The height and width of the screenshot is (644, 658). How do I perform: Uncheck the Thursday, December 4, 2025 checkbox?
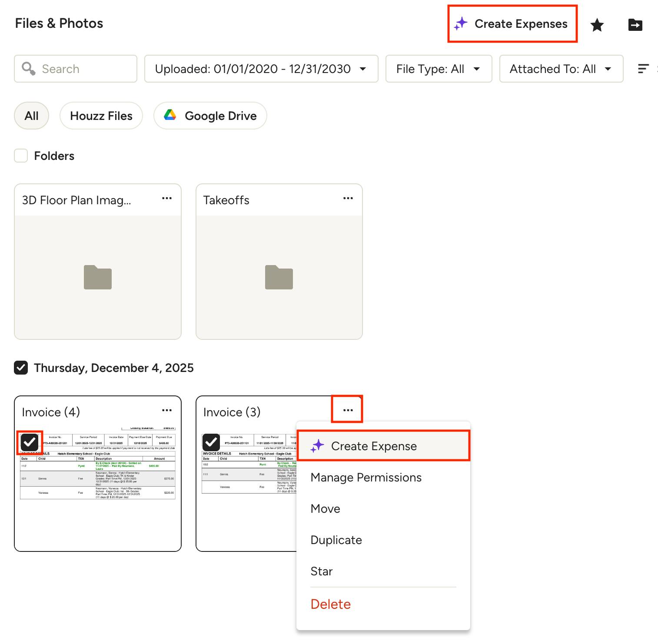click(21, 368)
